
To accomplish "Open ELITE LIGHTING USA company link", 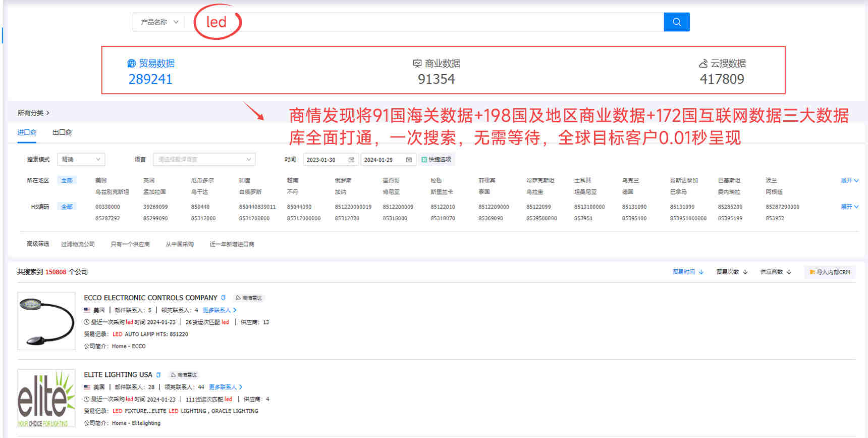I will coord(118,374).
